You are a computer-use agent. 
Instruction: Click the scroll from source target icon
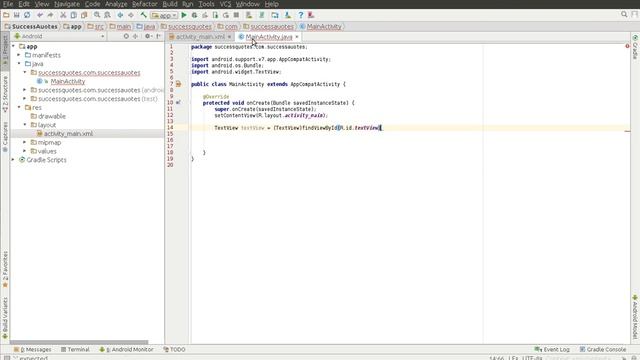pyautogui.click(x=126, y=36)
